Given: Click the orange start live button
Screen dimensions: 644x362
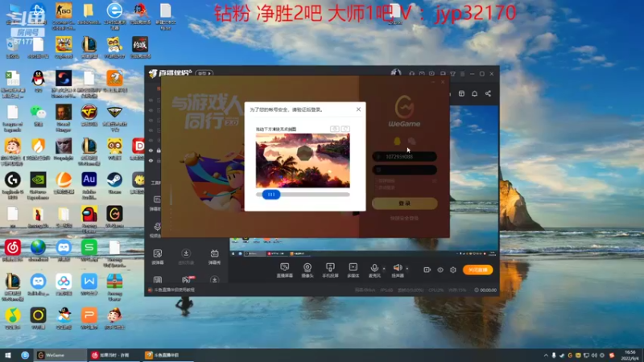Looking at the screenshot, I should coord(477,269).
